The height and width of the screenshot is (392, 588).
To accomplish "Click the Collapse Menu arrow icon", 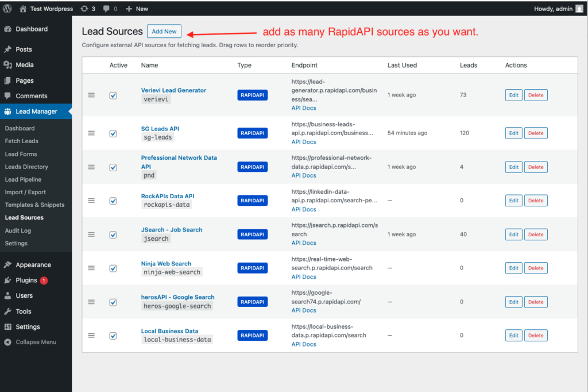I will (8, 342).
